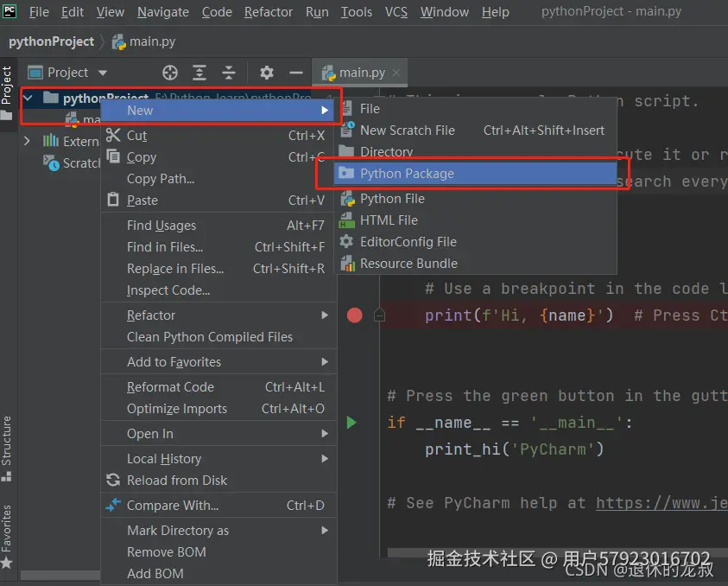Viewport: 728px width, 586px height.
Task: Expand the Add to Favorites submenu arrow
Action: (x=325, y=361)
